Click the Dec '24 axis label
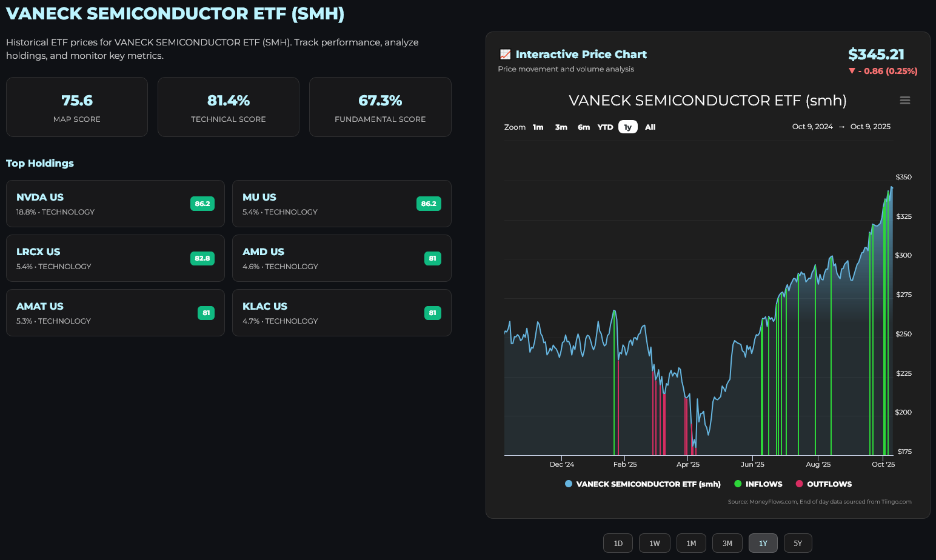The width and height of the screenshot is (936, 560). pyautogui.click(x=562, y=464)
